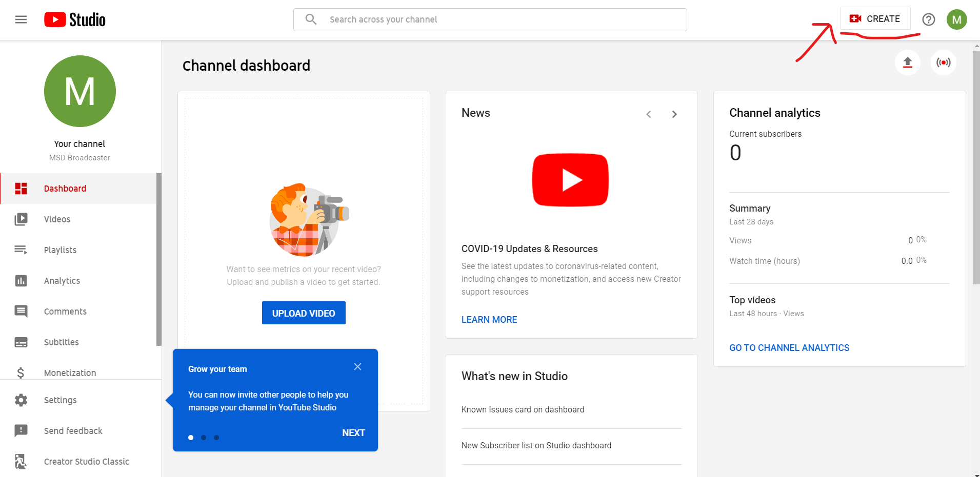Click the Settings gear icon
Image resolution: width=980 pixels, height=477 pixels.
coord(21,400)
